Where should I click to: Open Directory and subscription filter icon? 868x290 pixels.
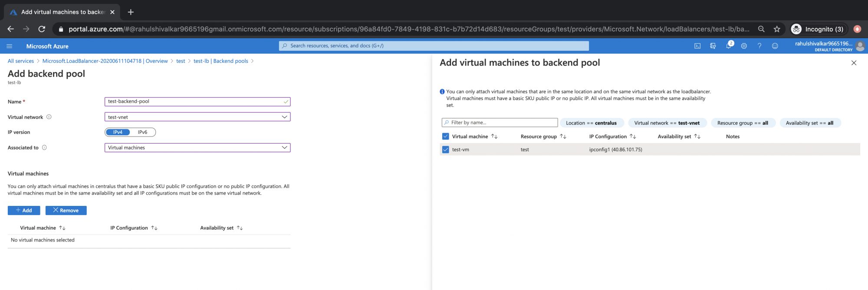(713, 46)
